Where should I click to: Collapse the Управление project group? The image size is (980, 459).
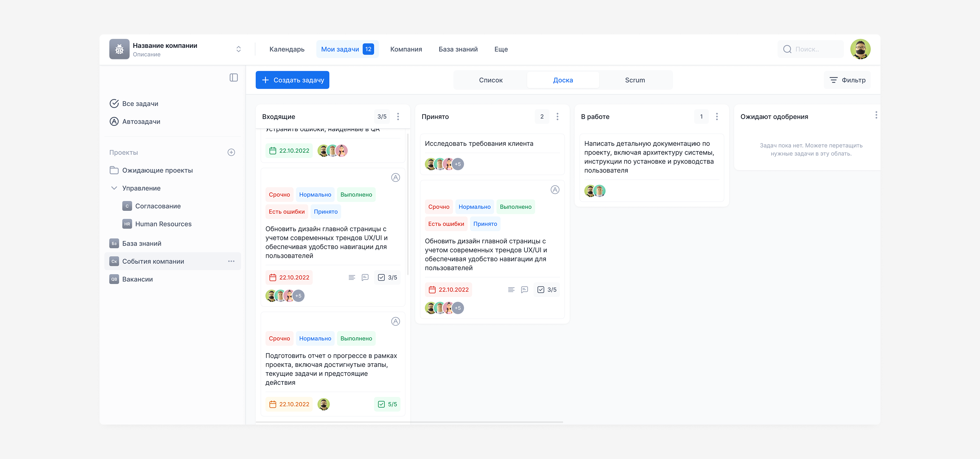pos(114,188)
